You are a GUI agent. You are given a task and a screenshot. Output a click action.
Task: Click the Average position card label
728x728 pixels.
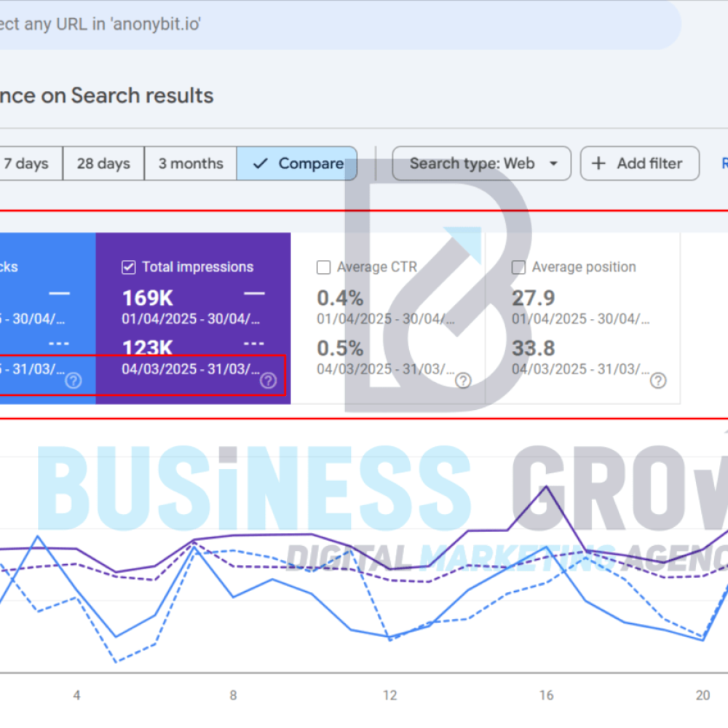point(584,267)
